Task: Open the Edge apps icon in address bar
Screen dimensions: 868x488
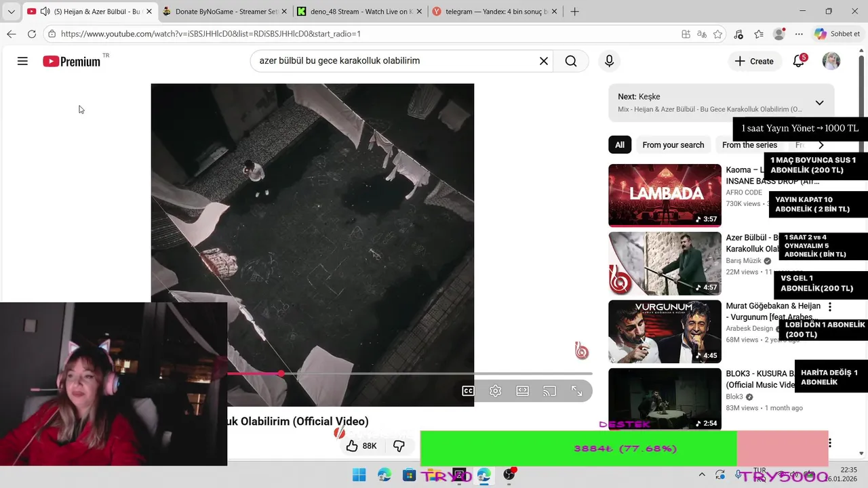Action: click(686, 34)
